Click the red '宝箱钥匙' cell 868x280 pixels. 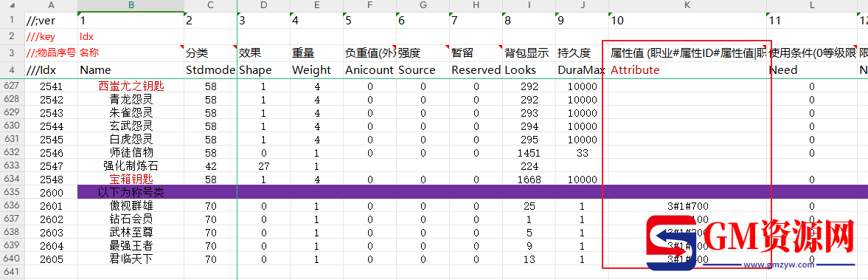(x=131, y=179)
